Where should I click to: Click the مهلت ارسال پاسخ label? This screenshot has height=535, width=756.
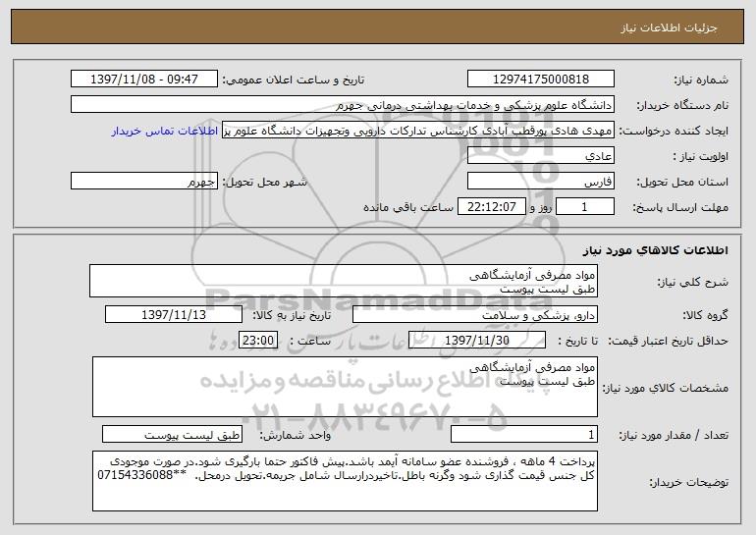(x=680, y=207)
